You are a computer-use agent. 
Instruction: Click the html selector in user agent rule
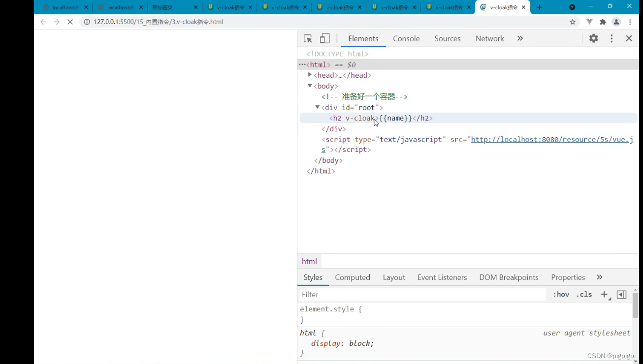point(308,333)
